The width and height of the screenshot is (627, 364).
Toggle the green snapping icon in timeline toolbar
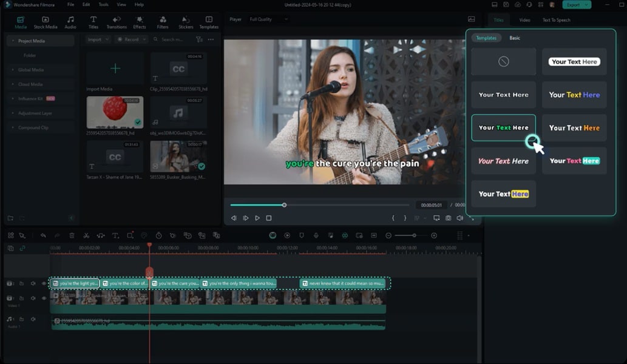coord(345,235)
